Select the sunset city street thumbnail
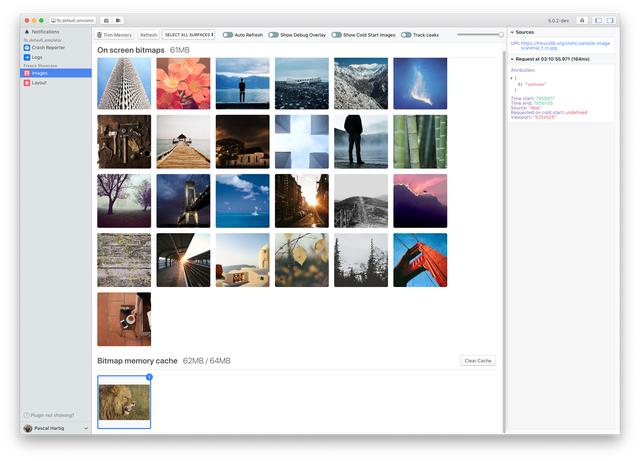Viewport: 640px width, 461px height. click(x=302, y=201)
